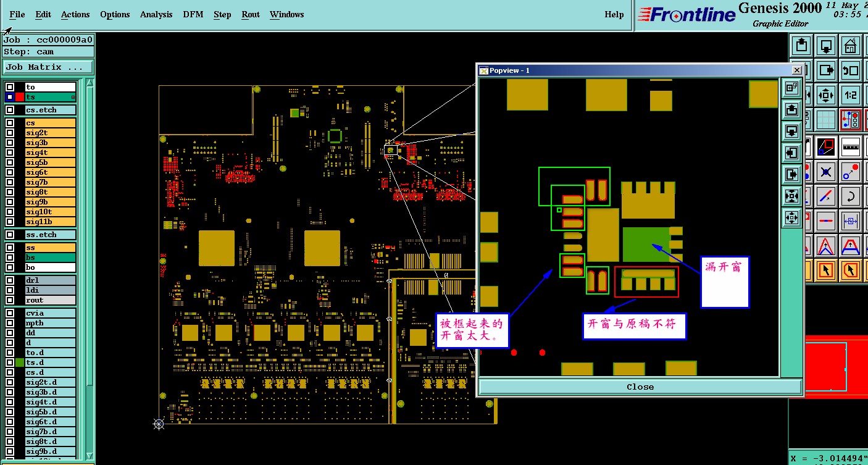Select the bs layer name
The height and width of the screenshot is (465, 868).
(x=51, y=258)
